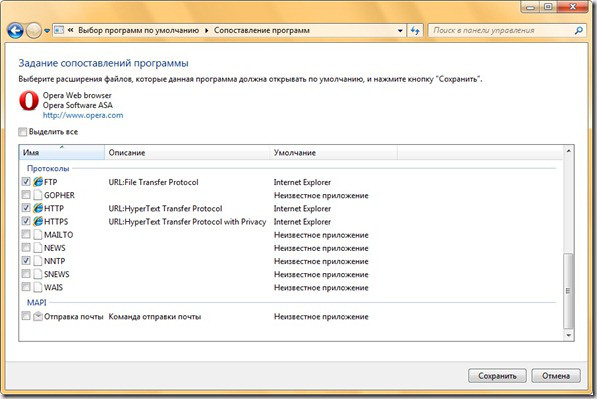Click the search magnifier icon
Viewport: 597px width, 399px height.
pos(579,30)
